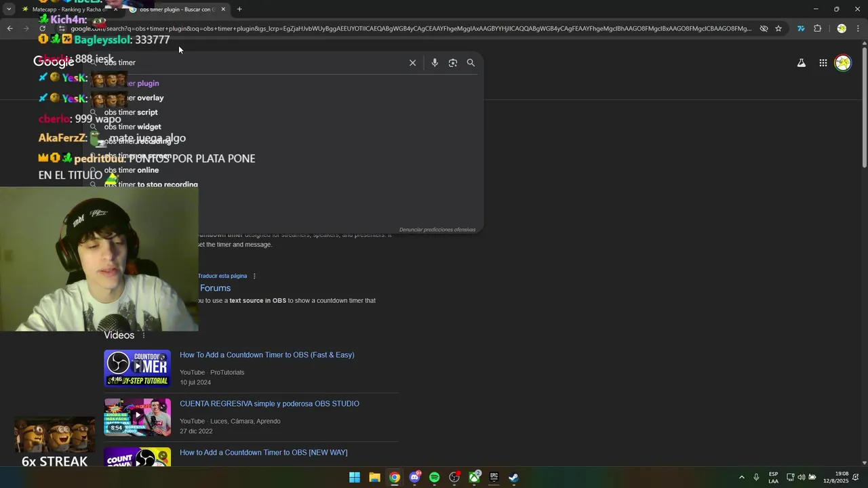Image resolution: width=868 pixels, height=488 pixels.
Task: Open the Chrome three-dot menu
Action: (x=858, y=28)
